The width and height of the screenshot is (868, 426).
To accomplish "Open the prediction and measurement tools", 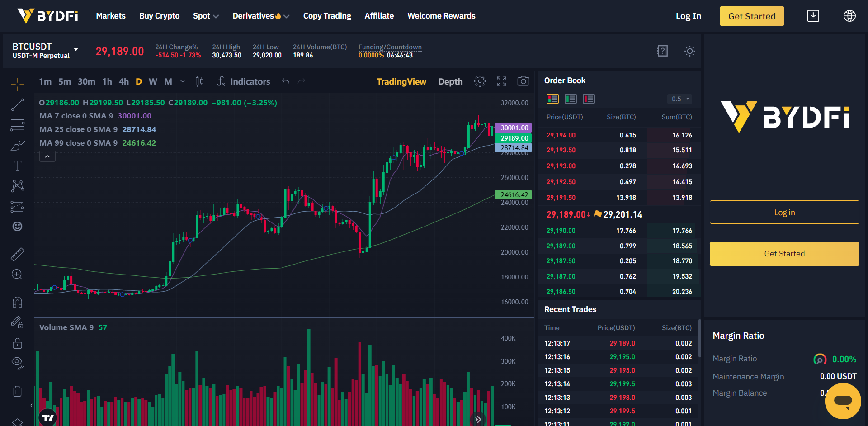I will tap(18, 207).
